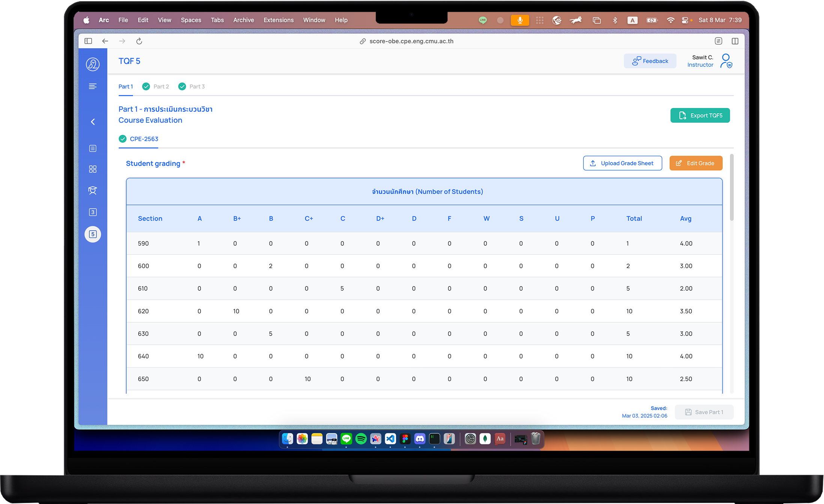This screenshot has height=504, width=824.
Task: Click the document list sidebar icon
Action: click(93, 149)
